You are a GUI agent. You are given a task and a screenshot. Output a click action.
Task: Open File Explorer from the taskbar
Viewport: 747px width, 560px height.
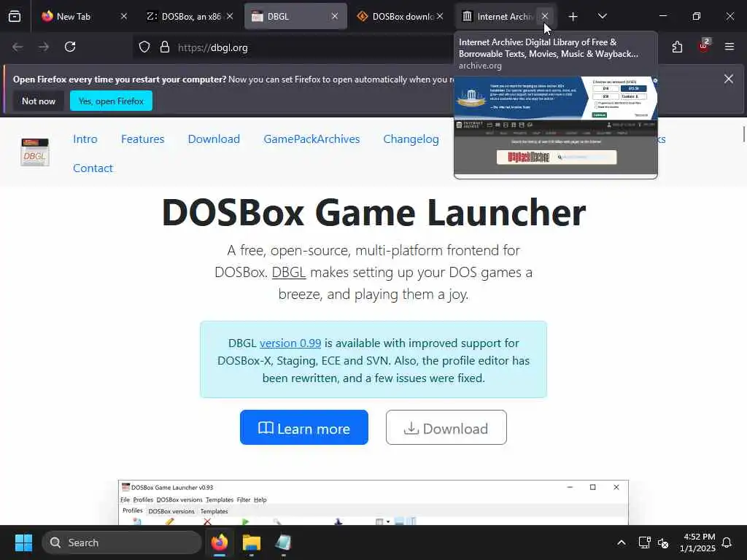[x=252, y=542]
